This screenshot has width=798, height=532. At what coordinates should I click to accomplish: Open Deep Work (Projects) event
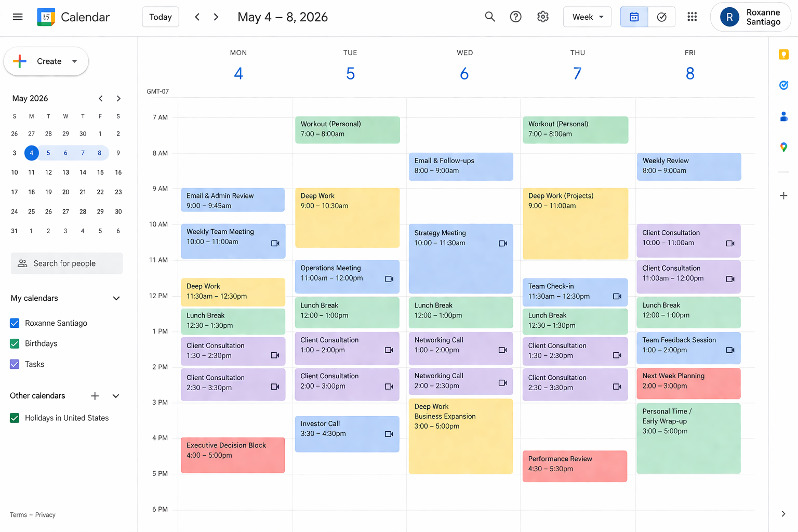tap(575, 224)
